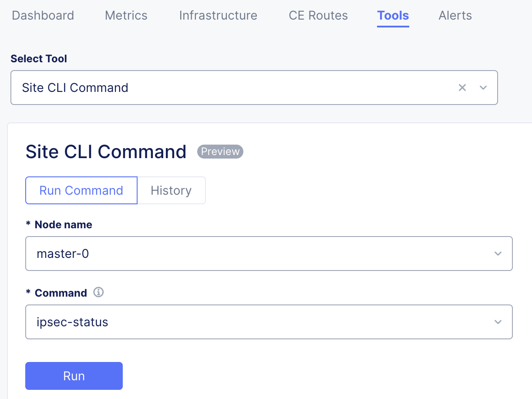Select the Run Command tab
This screenshot has width=532, height=399.
[81, 190]
